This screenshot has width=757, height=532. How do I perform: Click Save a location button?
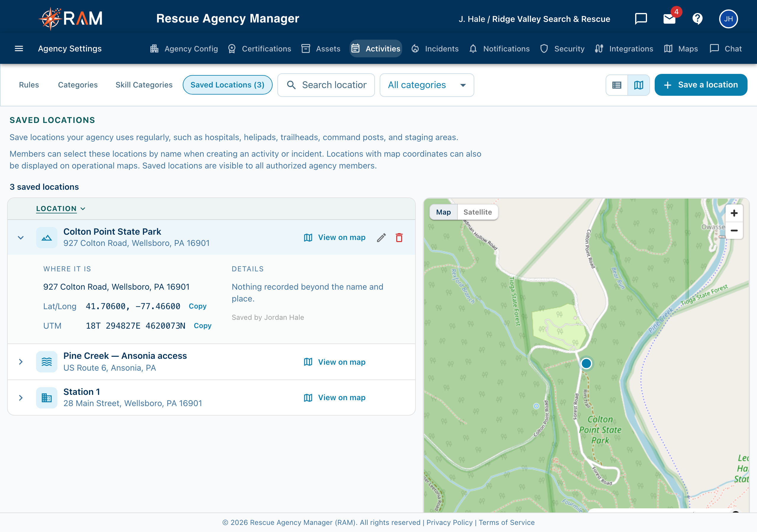(x=701, y=85)
